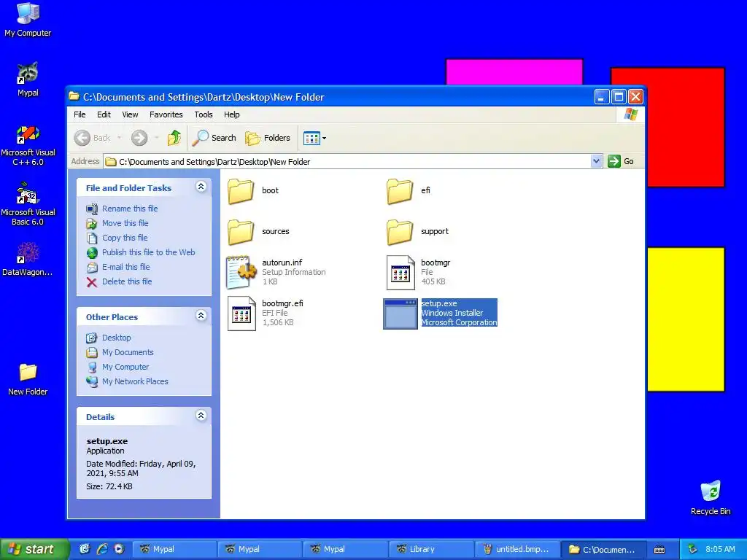Select the boot folder
The height and width of the screenshot is (560, 747).
click(240, 191)
